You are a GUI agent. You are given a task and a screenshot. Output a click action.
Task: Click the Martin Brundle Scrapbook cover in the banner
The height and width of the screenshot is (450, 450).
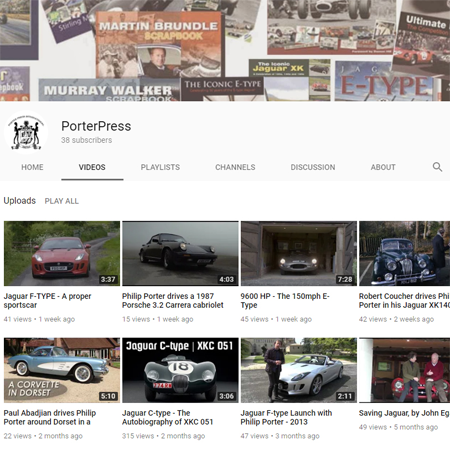click(x=159, y=45)
